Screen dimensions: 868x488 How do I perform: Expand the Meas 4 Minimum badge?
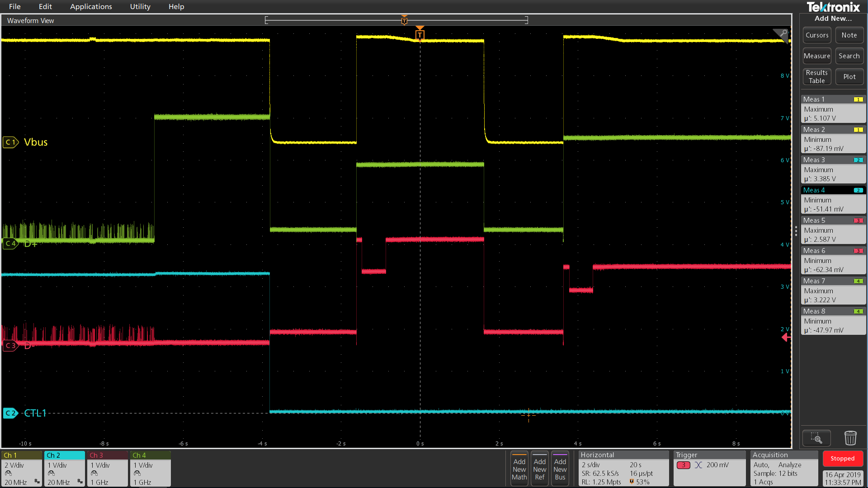pos(833,200)
